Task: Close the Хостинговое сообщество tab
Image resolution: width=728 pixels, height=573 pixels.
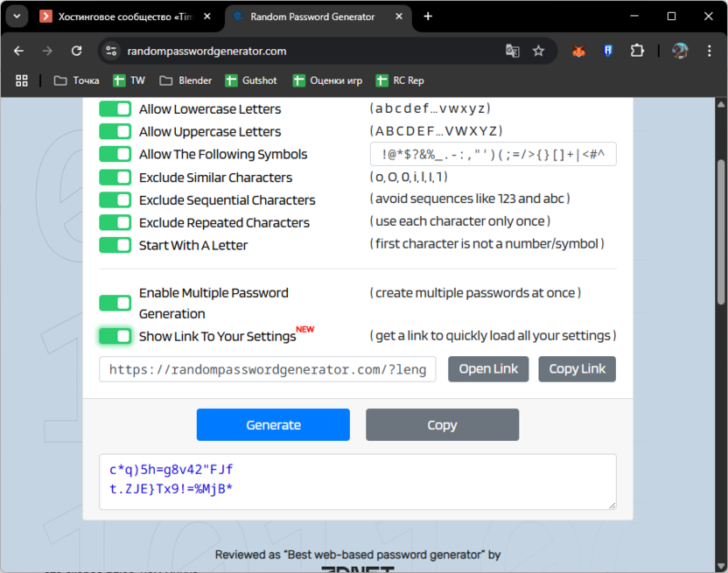Action: pyautogui.click(x=207, y=17)
